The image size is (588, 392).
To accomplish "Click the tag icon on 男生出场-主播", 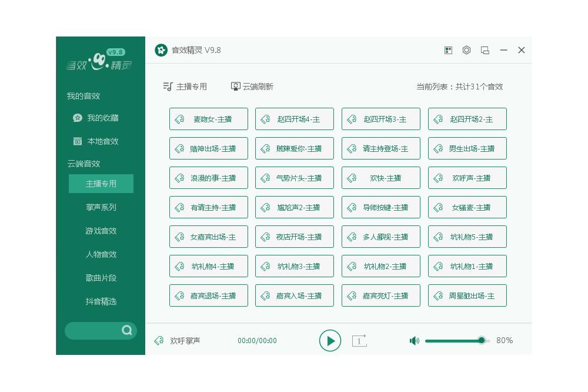I will (x=438, y=148).
